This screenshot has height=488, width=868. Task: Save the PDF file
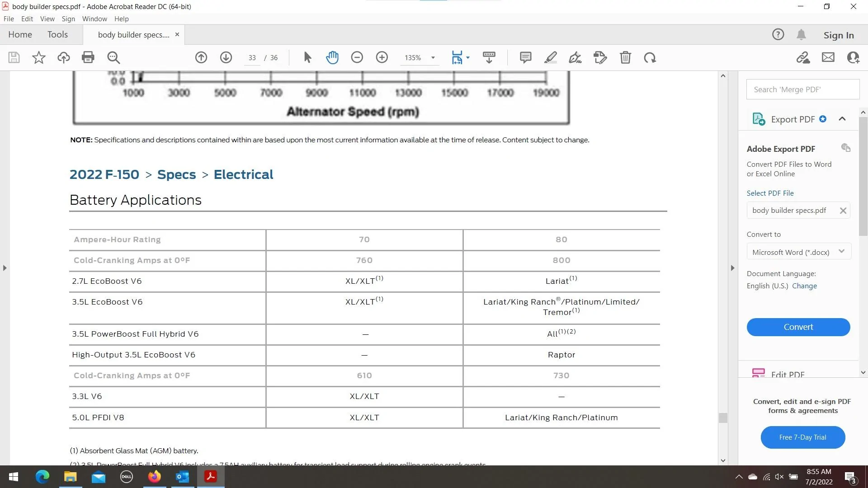(x=14, y=57)
